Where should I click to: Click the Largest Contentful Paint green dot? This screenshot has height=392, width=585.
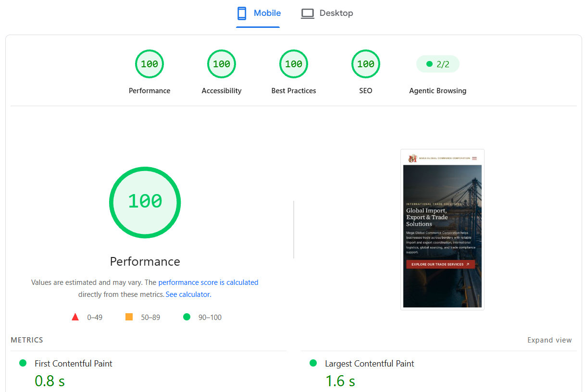313,363
